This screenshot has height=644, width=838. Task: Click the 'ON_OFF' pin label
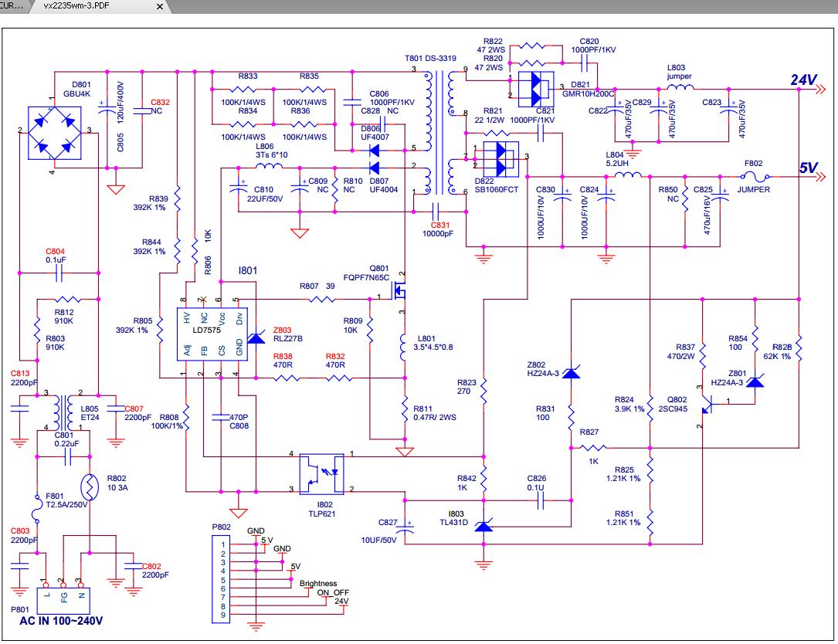click(333, 592)
